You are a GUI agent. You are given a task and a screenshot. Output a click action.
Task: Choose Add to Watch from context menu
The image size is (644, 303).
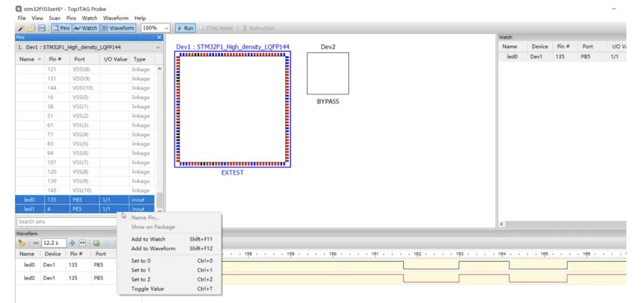(x=148, y=239)
